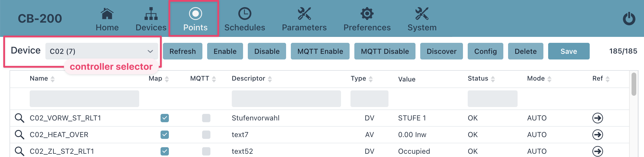Open the Device C02 (7) dropdown
This screenshot has height=157, width=644.
[102, 51]
